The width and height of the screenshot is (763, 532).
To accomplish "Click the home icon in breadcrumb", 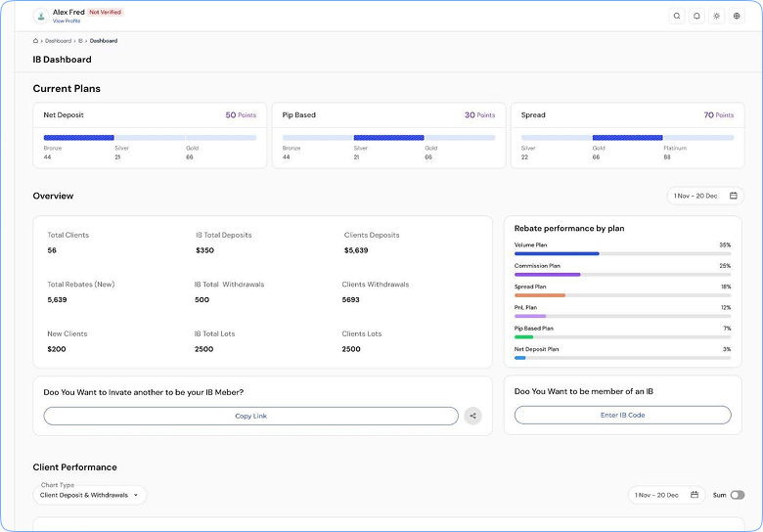I will pos(35,41).
